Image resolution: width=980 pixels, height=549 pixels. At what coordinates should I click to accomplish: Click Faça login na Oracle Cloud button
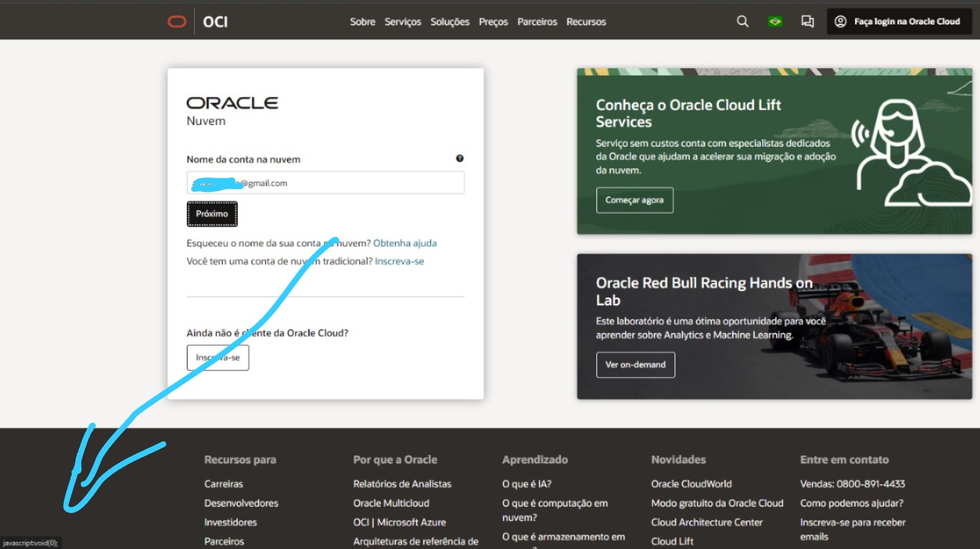[900, 22]
